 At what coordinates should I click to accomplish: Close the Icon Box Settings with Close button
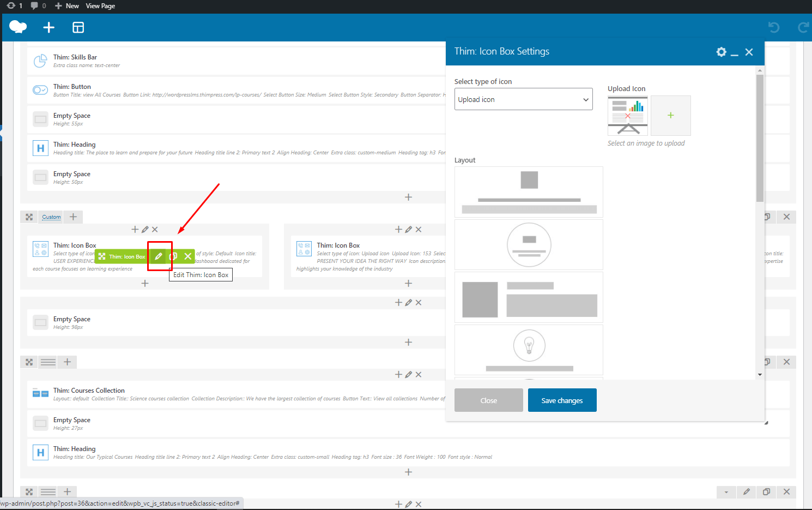point(489,400)
